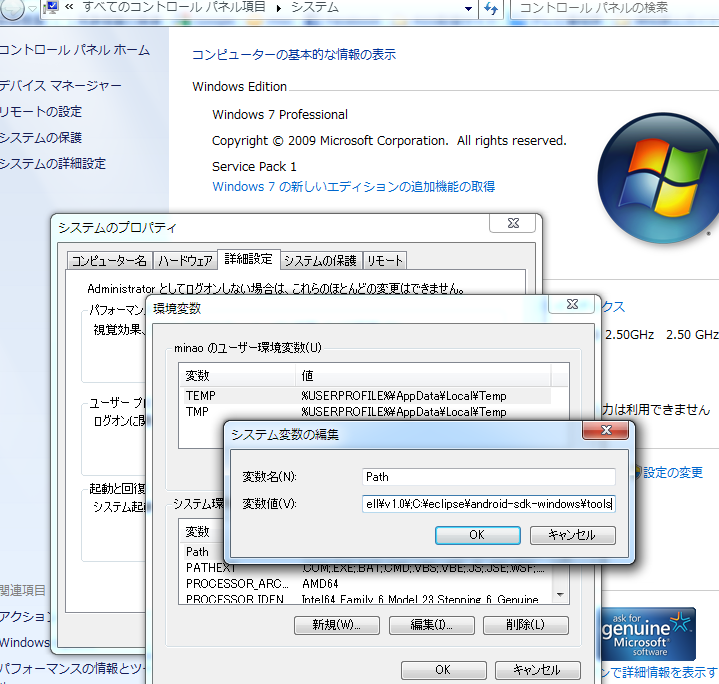Open the ハードウェア tab
Screen dimensions: 719x684
[185, 261]
